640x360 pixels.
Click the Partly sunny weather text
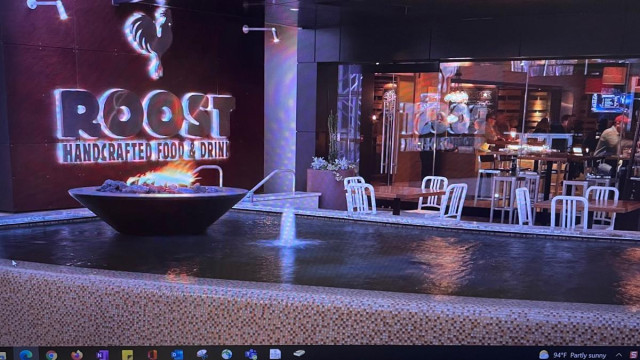(x=588, y=356)
